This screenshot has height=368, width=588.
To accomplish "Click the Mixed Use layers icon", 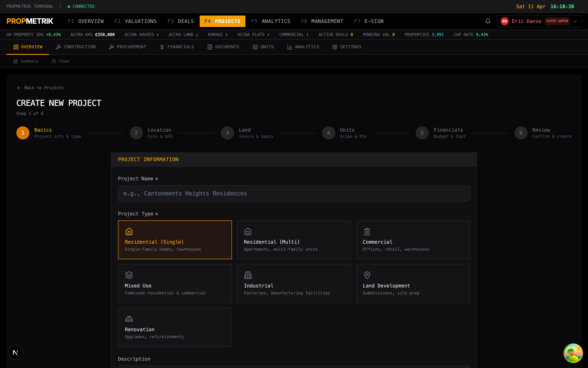I will coord(129,275).
